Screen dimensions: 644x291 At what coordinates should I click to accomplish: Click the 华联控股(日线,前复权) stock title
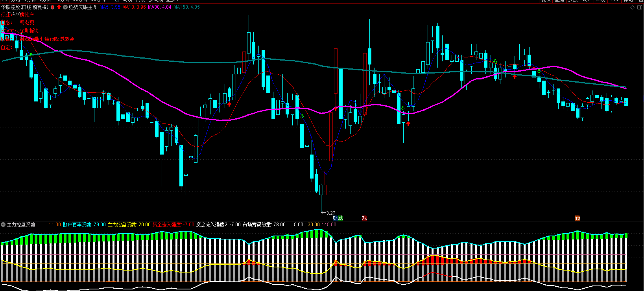pos(25,7)
